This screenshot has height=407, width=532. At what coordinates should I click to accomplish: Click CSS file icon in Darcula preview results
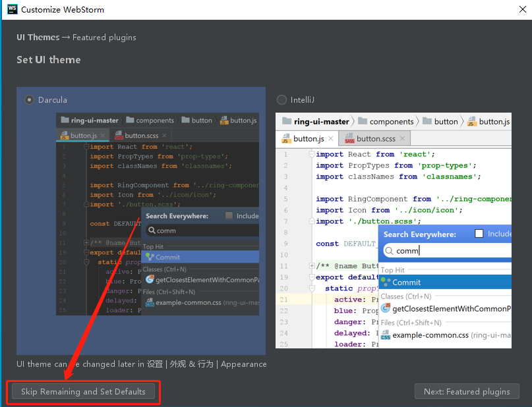(x=150, y=302)
